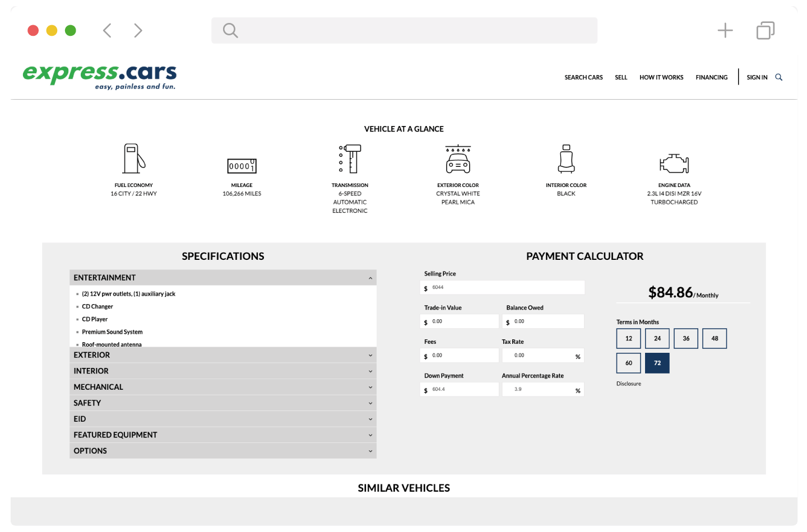Open site search magnifier icon
807x532 pixels.
[x=778, y=77]
